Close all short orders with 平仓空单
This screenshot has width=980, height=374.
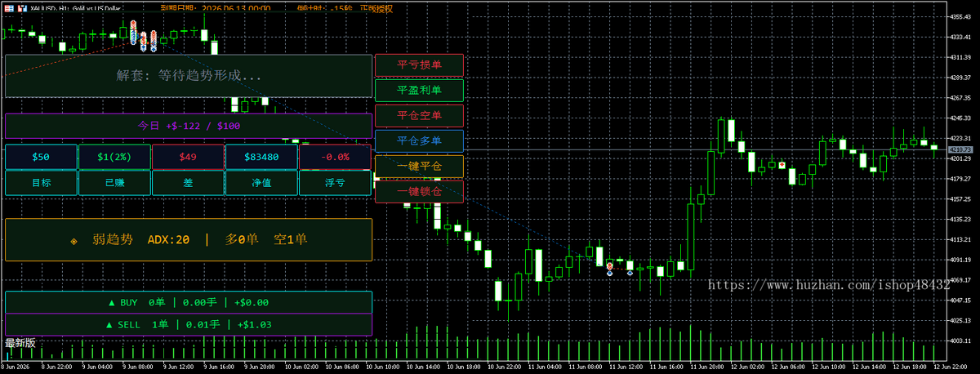click(419, 116)
